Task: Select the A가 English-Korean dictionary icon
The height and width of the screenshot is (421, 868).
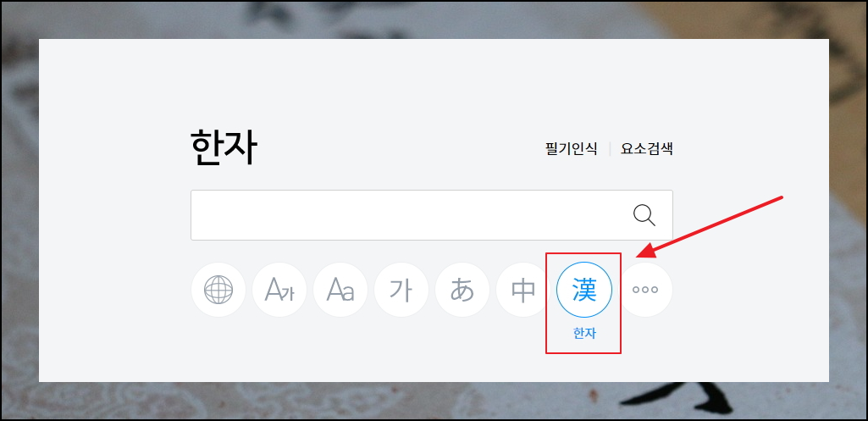Action: coord(279,290)
